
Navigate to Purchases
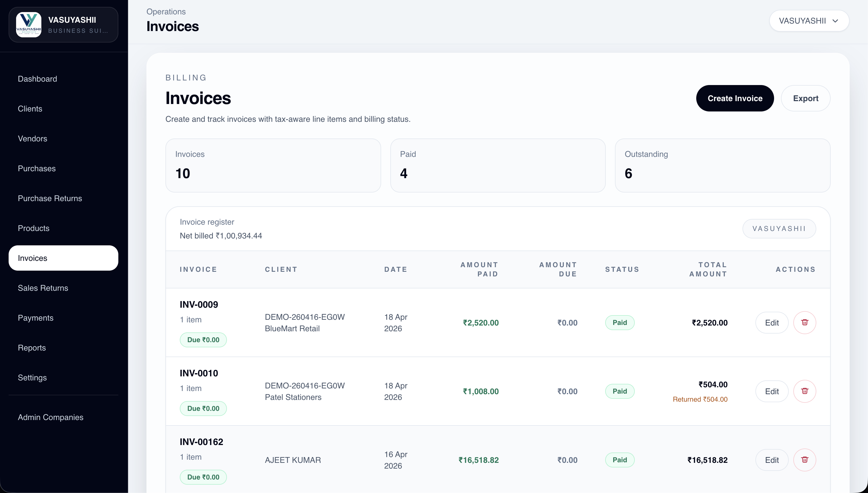point(63,168)
